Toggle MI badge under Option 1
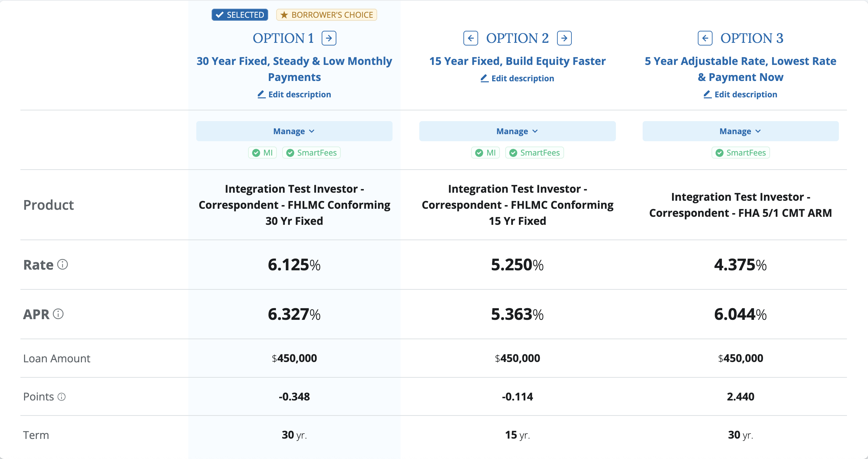Viewport: 868px width, 459px height. click(262, 153)
